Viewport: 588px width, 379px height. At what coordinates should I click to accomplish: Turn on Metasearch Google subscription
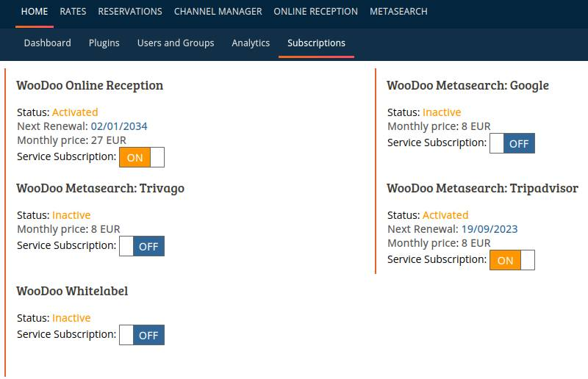click(512, 143)
